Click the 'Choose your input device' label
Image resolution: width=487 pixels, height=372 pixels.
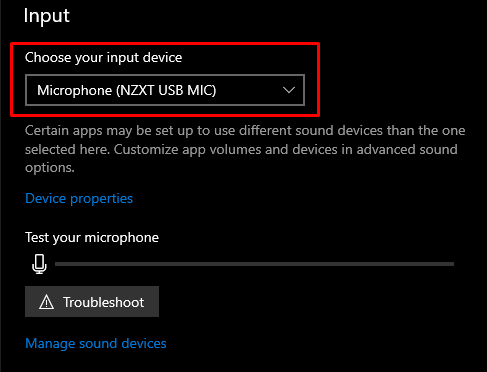click(103, 58)
